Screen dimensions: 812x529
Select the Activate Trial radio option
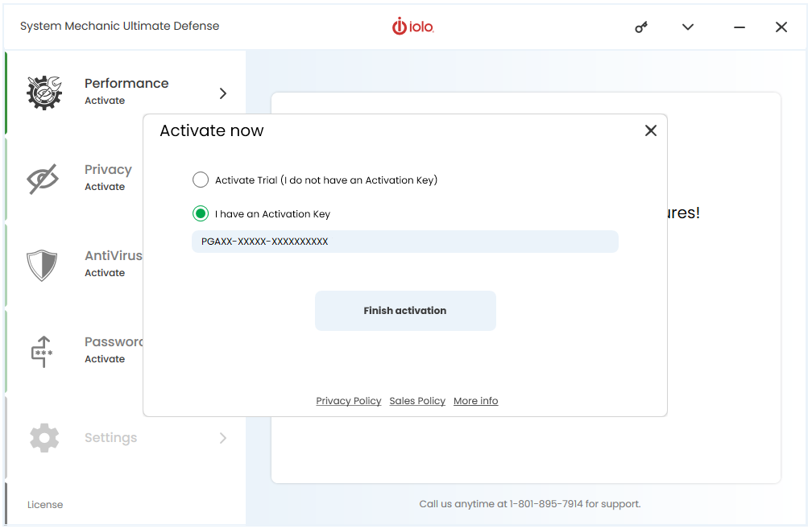coord(201,180)
